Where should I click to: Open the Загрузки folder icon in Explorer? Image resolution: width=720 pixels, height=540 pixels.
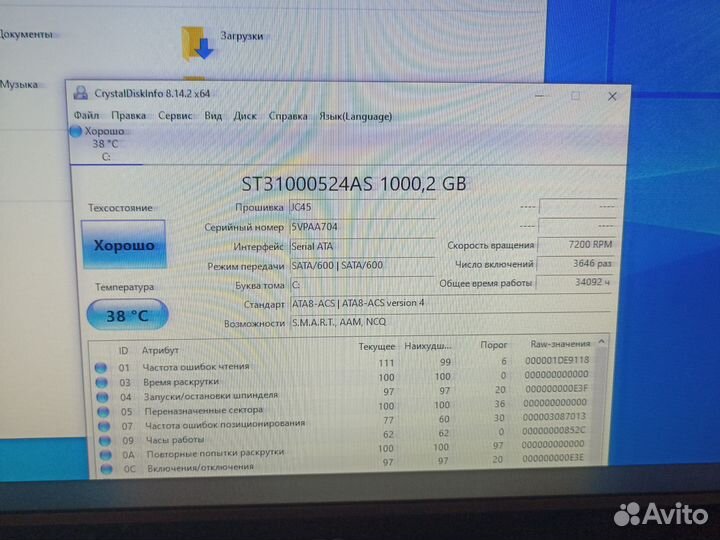197,44
